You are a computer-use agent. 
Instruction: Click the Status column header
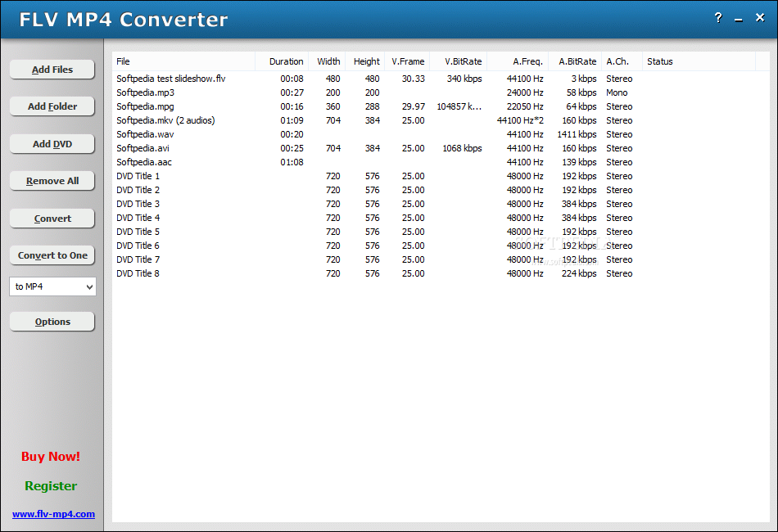coord(699,61)
